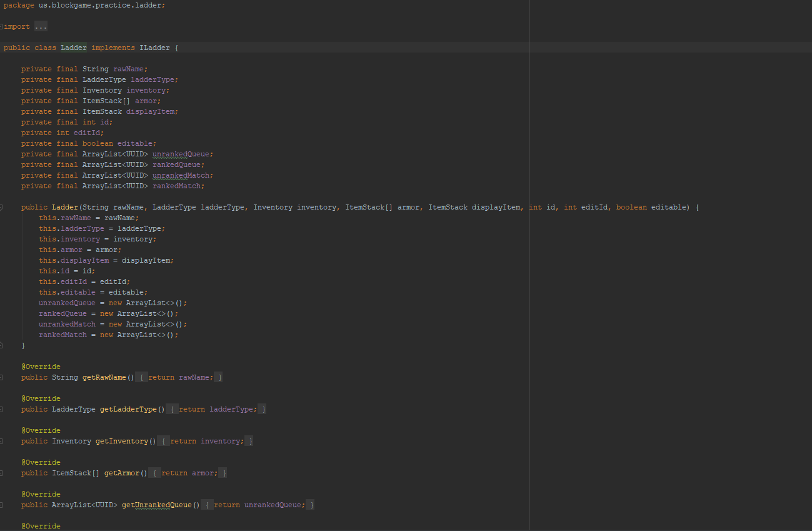Click the method name 'getInventory'
The width and height of the screenshot is (812, 531).
[122, 441]
